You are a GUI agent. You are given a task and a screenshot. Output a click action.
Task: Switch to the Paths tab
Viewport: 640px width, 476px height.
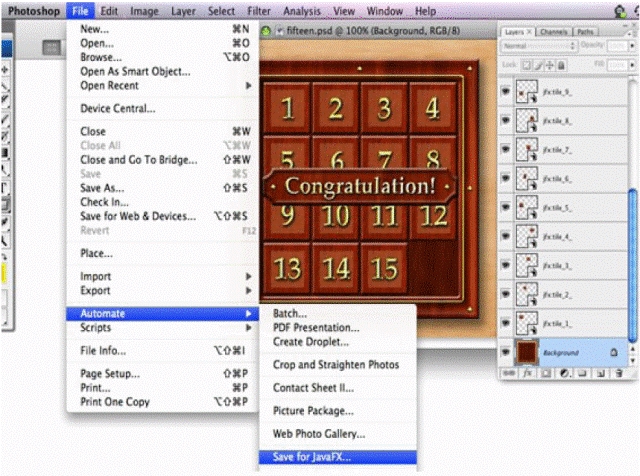(585, 32)
